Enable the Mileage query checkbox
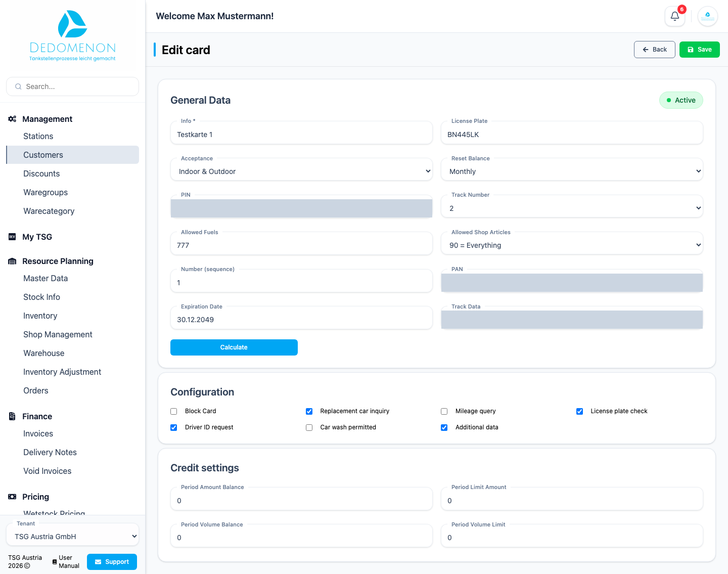The height and width of the screenshot is (574, 728). pos(444,411)
